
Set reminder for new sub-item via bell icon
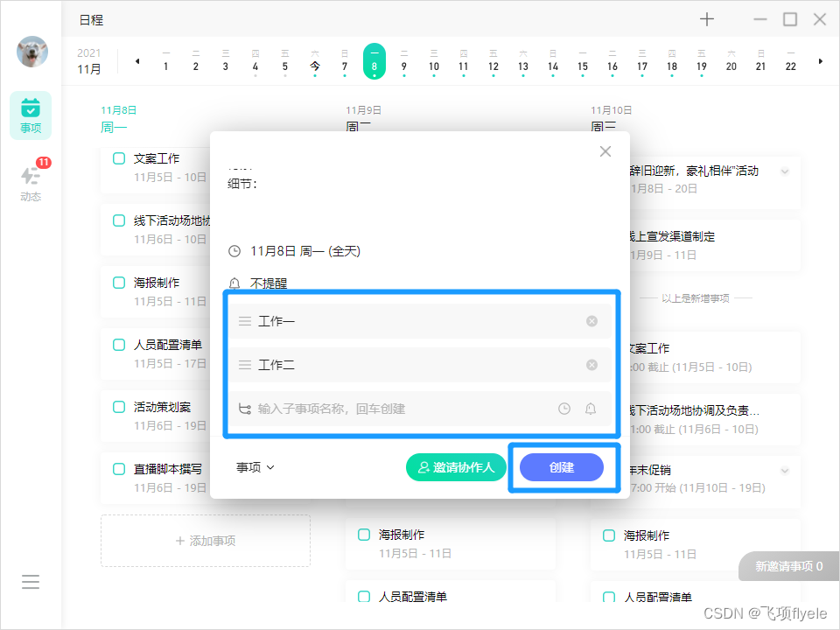tap(591, 409)
